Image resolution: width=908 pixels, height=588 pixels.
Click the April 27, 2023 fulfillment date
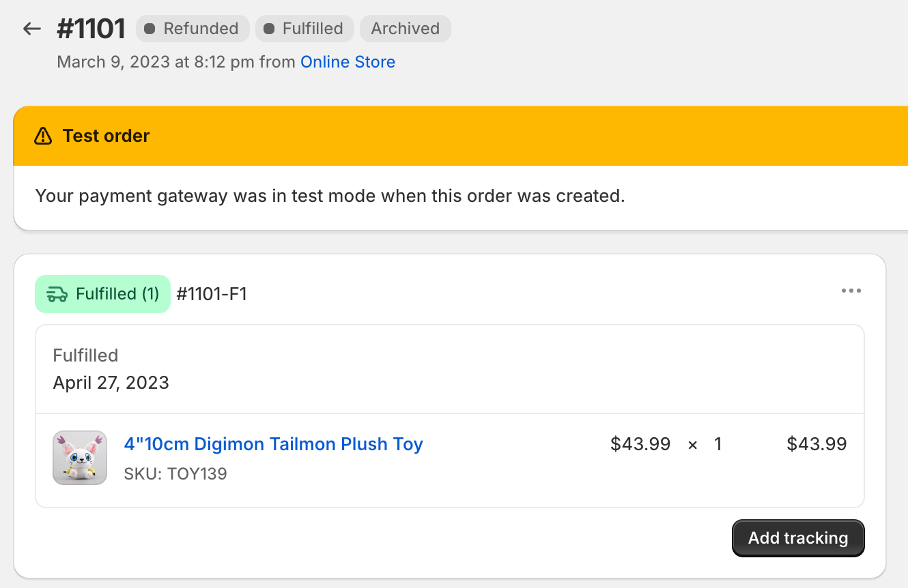coord(111,382)
